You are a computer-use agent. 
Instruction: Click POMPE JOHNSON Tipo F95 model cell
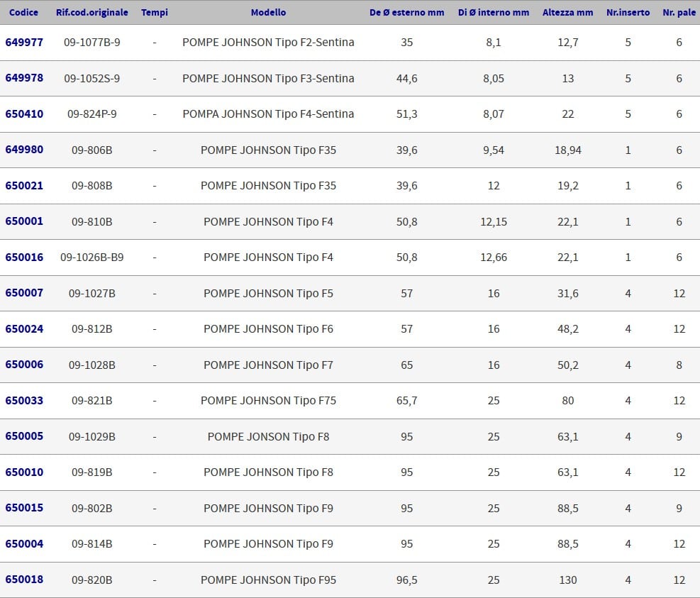tap(268, 580)
